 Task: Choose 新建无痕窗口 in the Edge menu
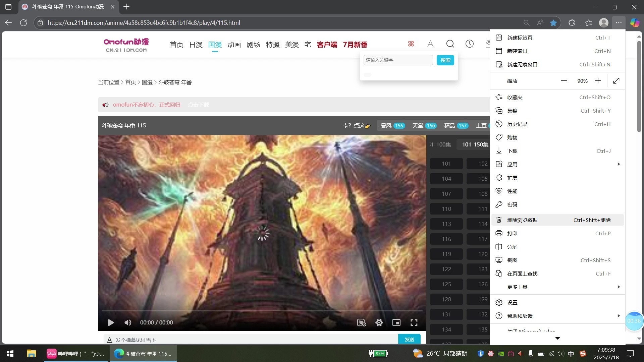click(x=557, y=64)
